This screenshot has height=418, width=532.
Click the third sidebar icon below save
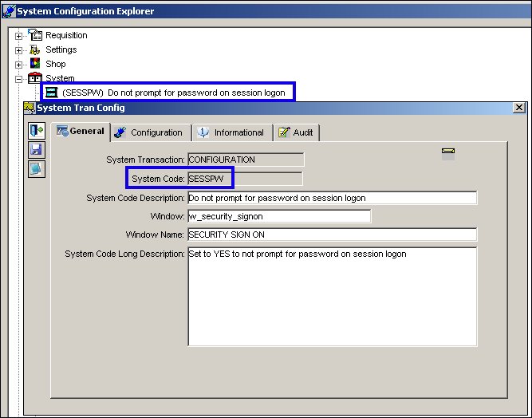(x=37, y=168)
